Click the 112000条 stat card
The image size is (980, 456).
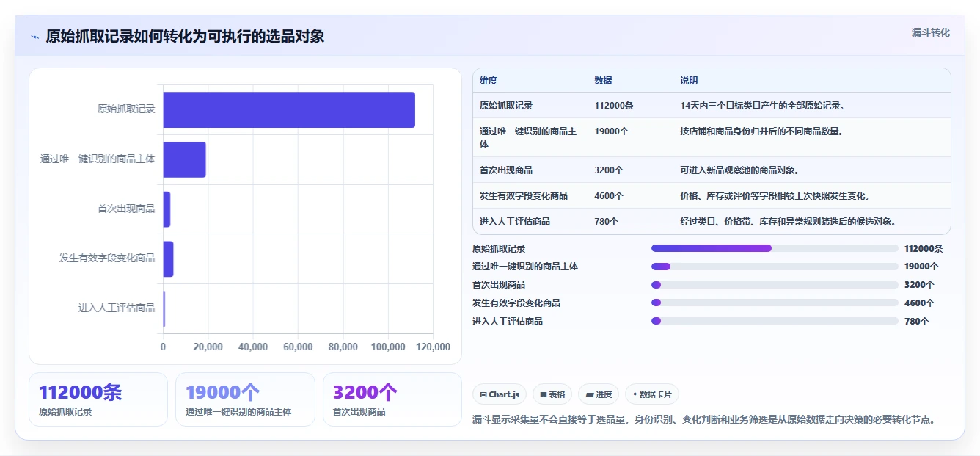(98, 399)
